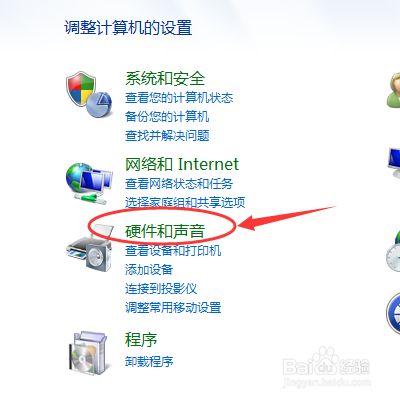
Task: Click 选择家庭组和共享选项 link
Action: click(185, 202)
